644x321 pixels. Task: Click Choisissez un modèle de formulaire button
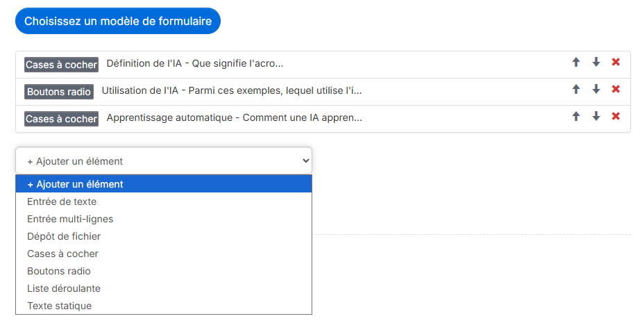pyautogui.click(x=118, y=21)
